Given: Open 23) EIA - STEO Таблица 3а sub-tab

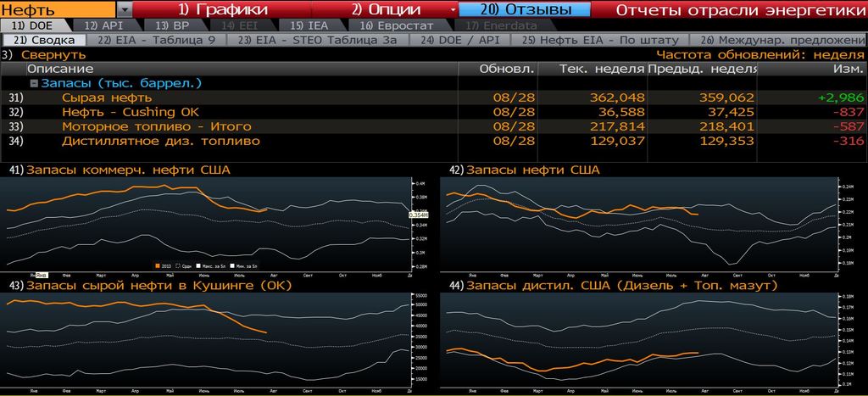Looking at the screenshot, I should (319, 40).
